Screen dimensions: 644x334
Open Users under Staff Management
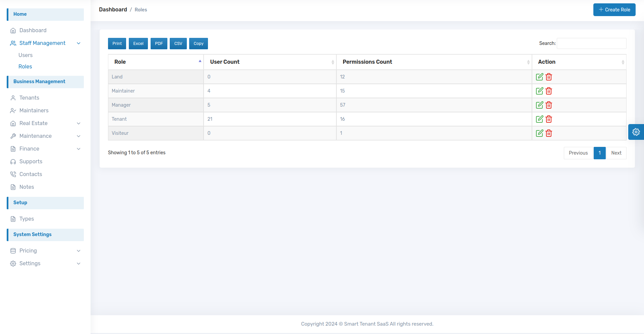[25, 55]
